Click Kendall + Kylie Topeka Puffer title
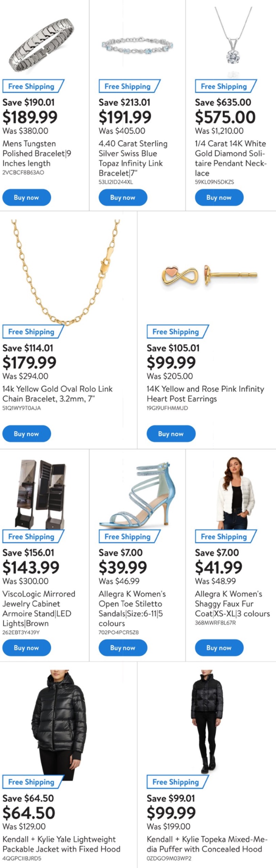Viewport: 276px width, 868px height. [x=206, y=844]
